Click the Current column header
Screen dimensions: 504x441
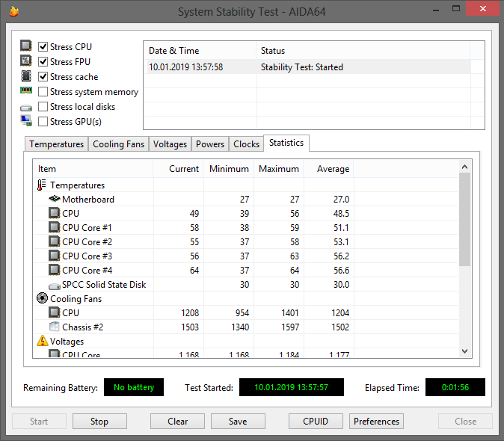pyautogui.click(x=179, y=169)
